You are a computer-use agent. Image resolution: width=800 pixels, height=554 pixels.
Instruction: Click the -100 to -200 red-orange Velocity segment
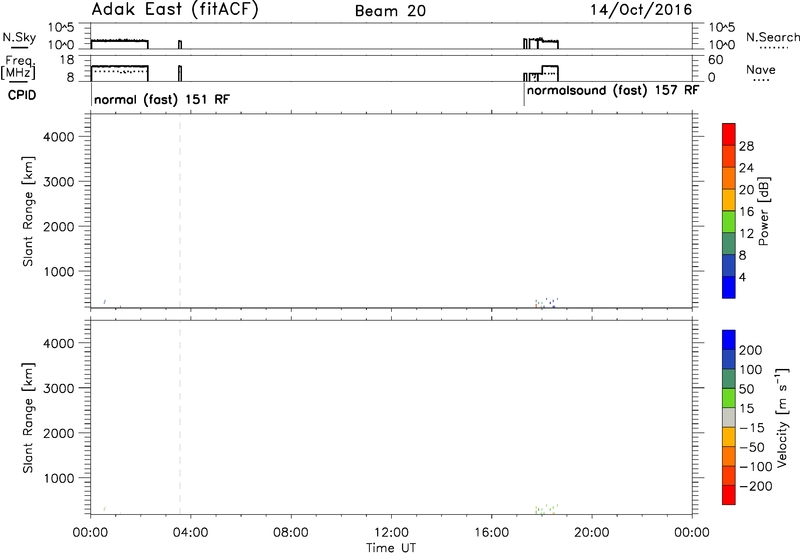(x=729, y=475)
